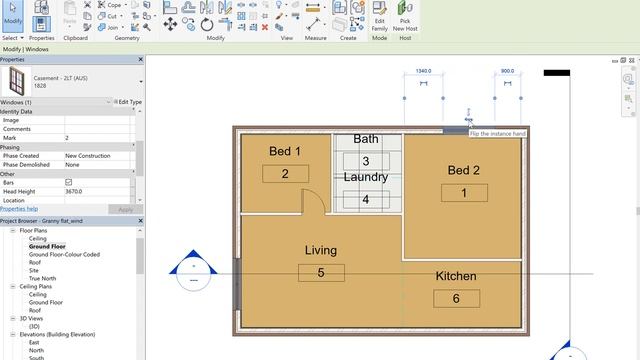The width and height of the screenshot is (640, 360).
Task: Open Type Properties icon in Properties panel group
Action: 41,7
